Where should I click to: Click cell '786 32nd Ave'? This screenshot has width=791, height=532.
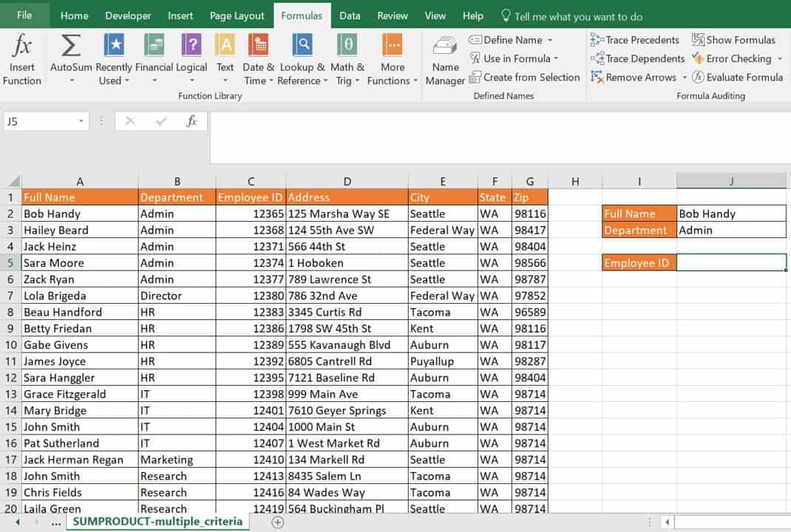[x=347, y=296]
